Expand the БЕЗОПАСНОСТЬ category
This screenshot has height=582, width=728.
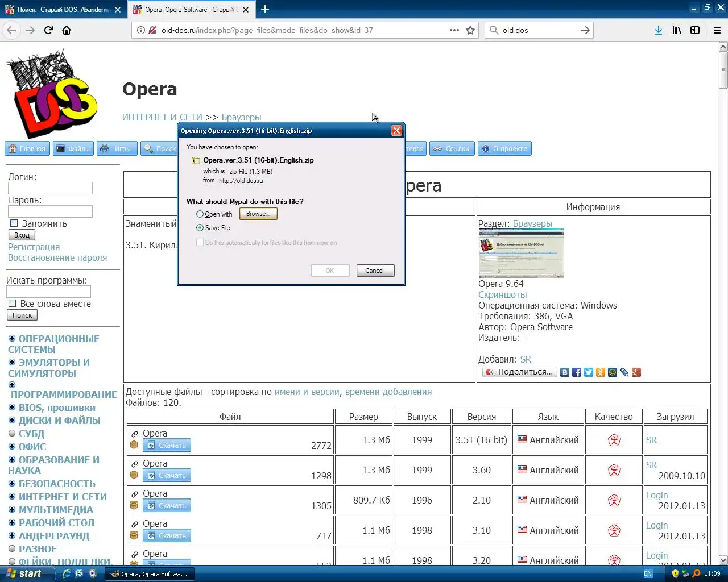click(x=12, y=483)
